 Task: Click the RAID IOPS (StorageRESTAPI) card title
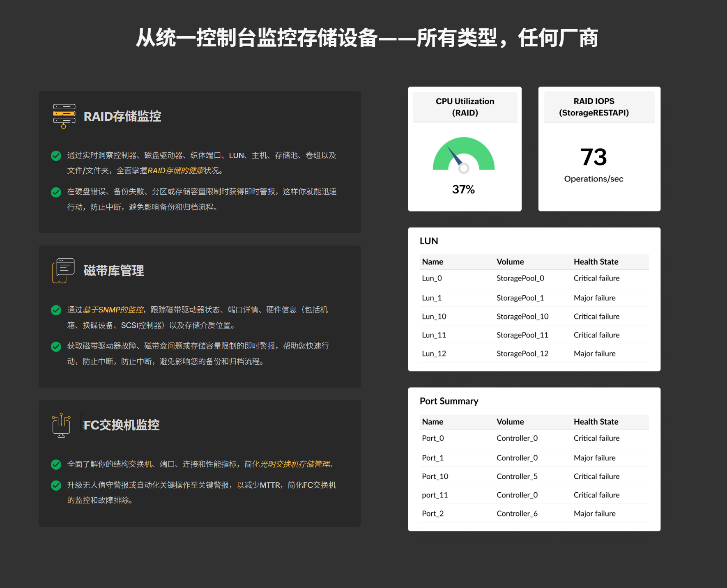[594, 107]
